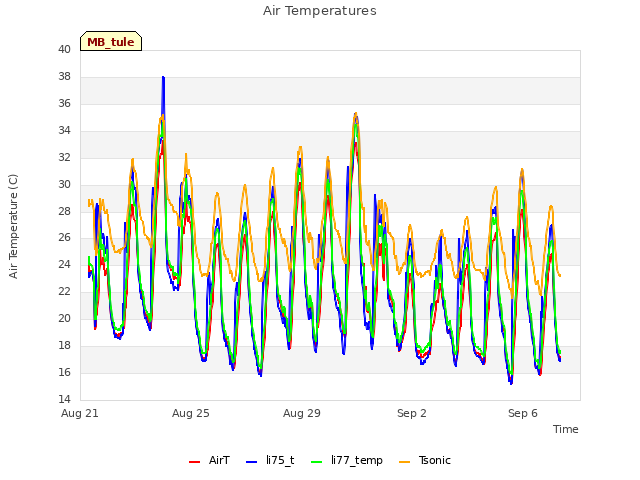Viewport: 640px width, 480px height.
Task: Click the orange Tsonic legend color marker
Action: coord(404,462)
